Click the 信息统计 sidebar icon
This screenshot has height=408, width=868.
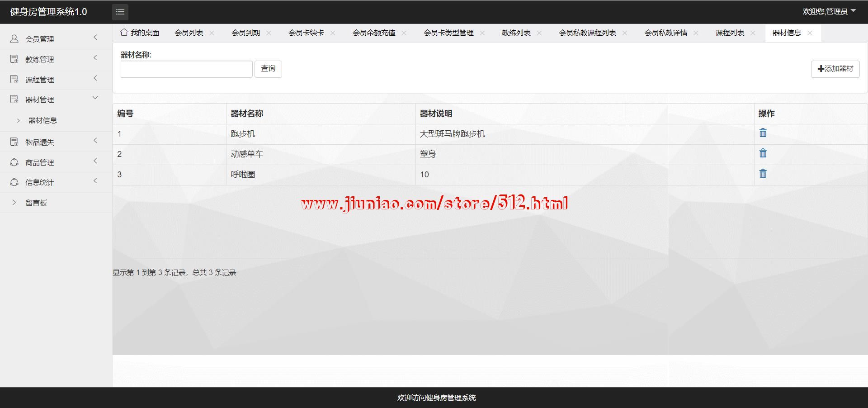pos(14,182)
